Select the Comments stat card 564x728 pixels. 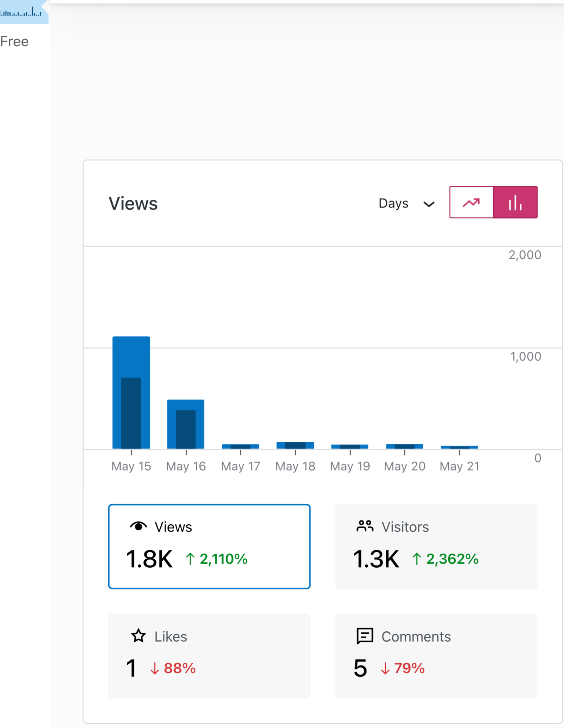click(x=436, y=656)
